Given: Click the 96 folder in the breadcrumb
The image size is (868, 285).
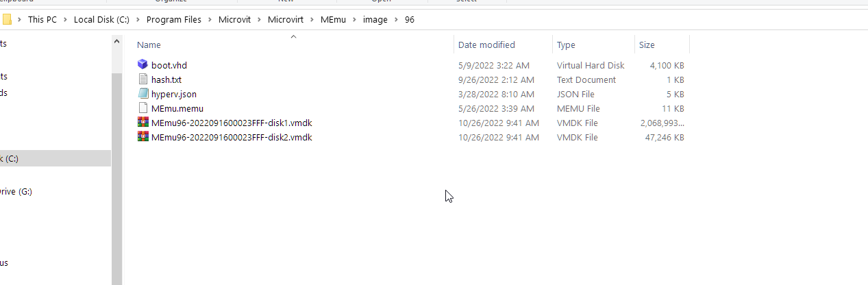Looking at the screenshot, I should pyautogui.click(x=410, y=20).
